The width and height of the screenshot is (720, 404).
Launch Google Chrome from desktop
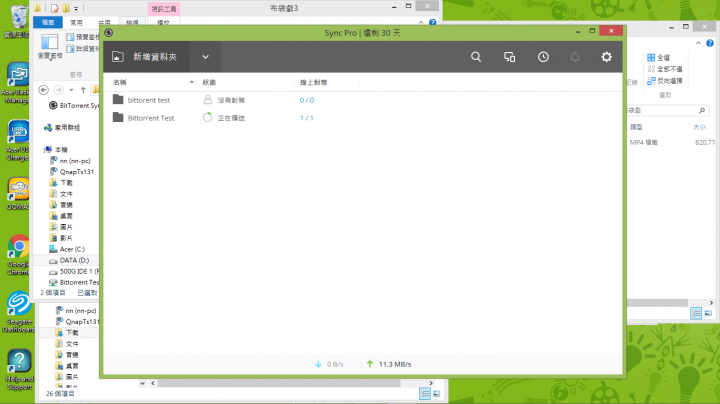[x=18, y=255]
